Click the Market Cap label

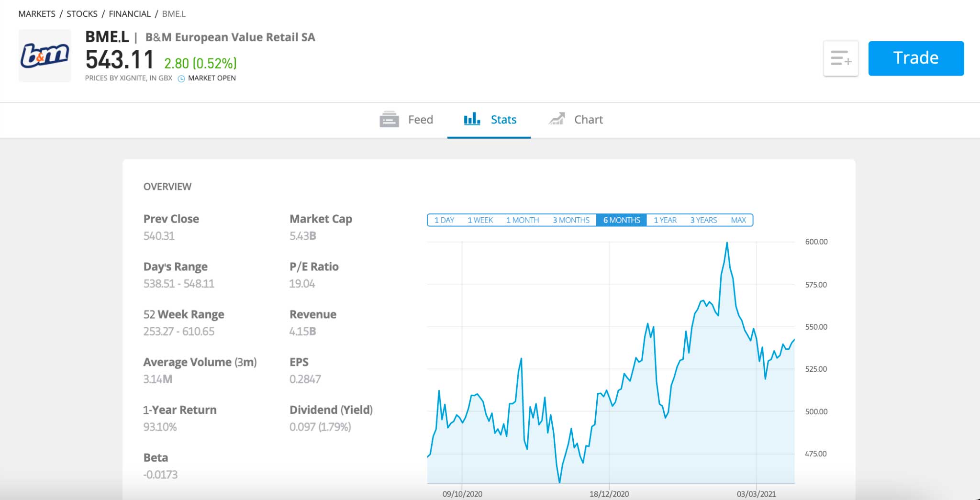321,219
